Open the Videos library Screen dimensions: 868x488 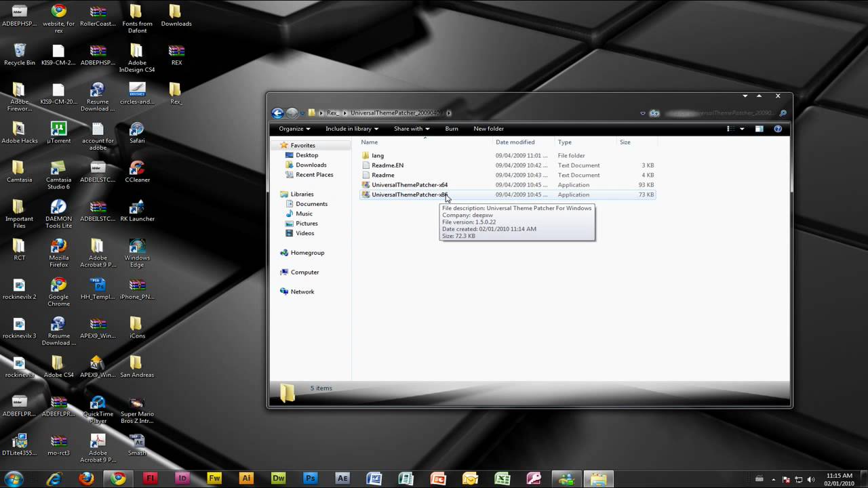click(x=304, y=233)
